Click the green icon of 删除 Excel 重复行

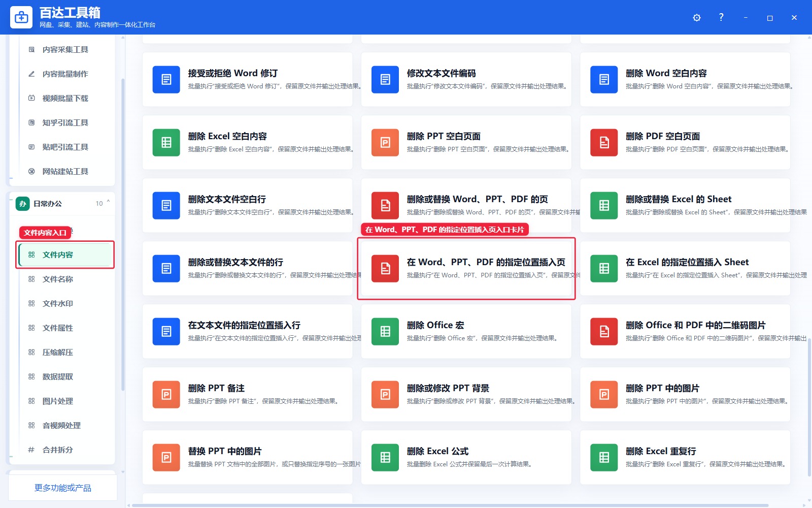point(604,457)
